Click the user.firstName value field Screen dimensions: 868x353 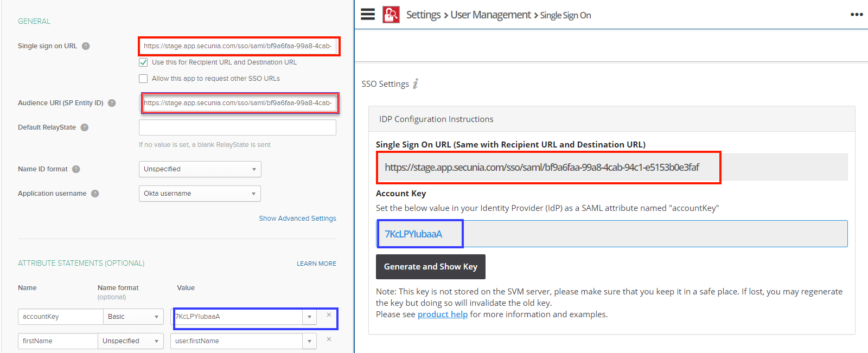coord(237,341)
